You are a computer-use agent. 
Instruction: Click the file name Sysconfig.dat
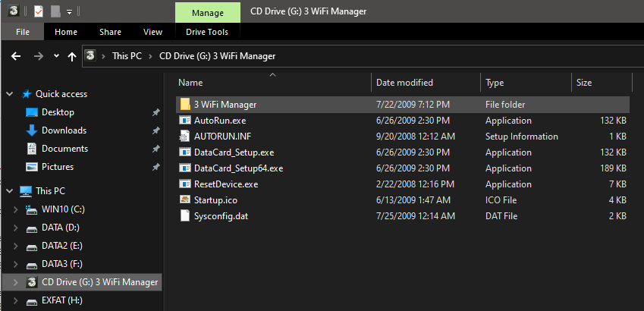click(x=221, y=216)
